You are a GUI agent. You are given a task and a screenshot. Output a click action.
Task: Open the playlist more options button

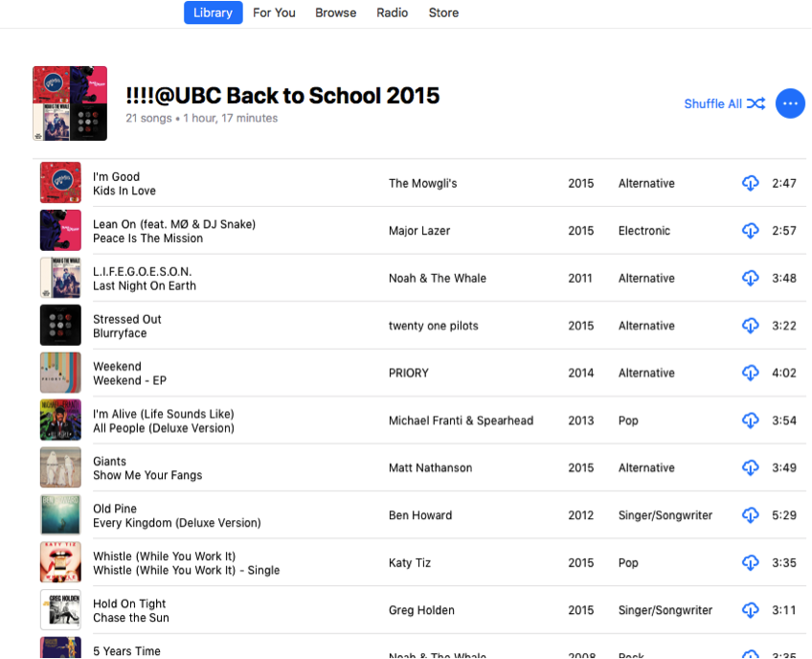click(790, 103)
